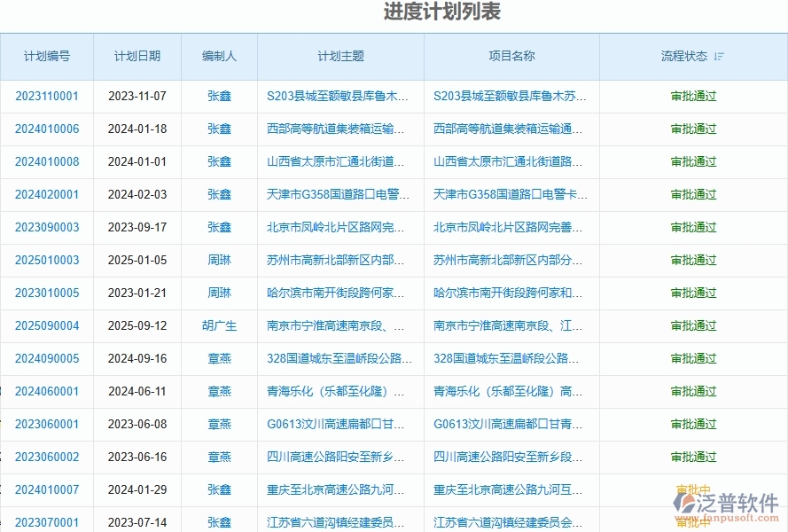Open plan number 2023110001 link

pos(46,96)
